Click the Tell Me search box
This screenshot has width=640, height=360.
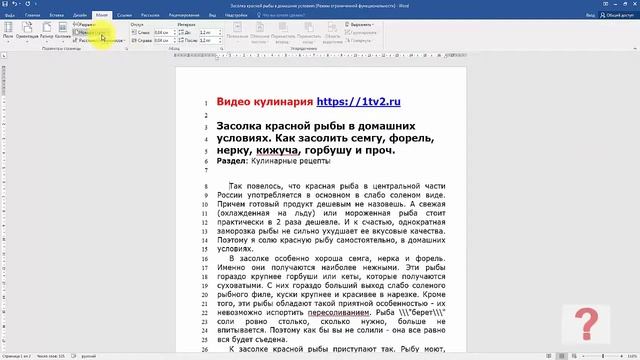(x=281, y=15)
